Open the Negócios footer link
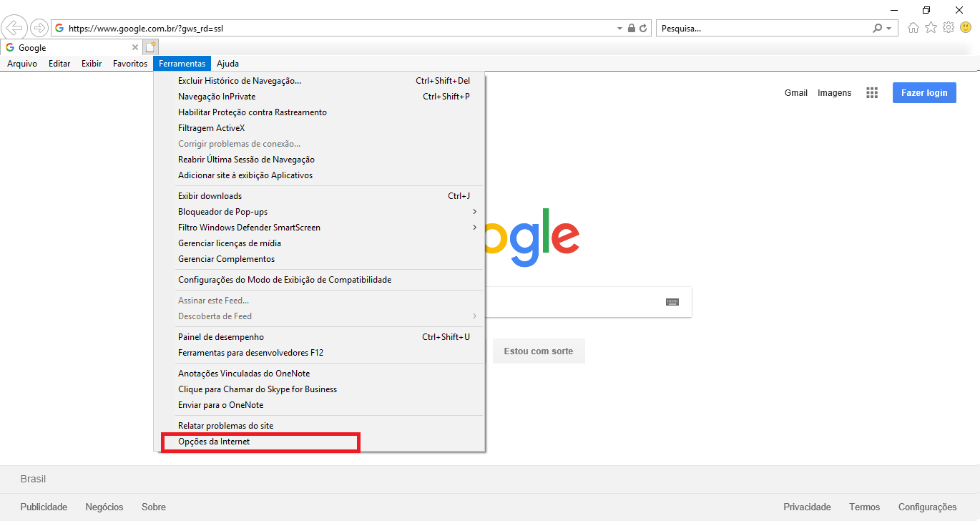980x521 pixels. [x=104, y=507]
